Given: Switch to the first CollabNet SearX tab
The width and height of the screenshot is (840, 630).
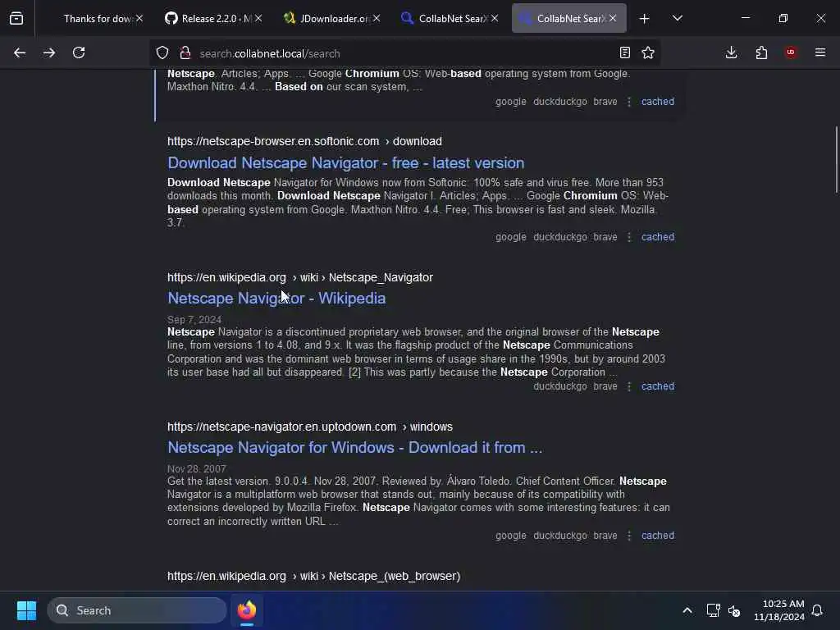Looking at the screenshot, I should click(449, 19).
